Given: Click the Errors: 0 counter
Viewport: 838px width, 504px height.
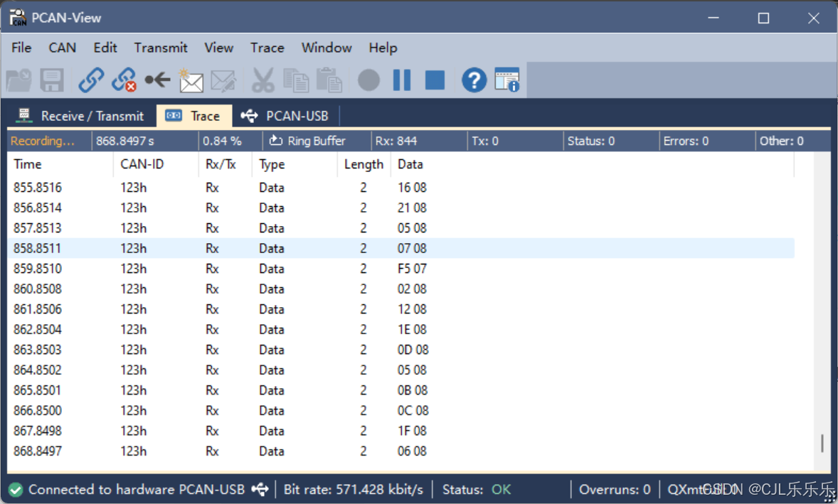Looking at the screenshot, I should 686,141.
